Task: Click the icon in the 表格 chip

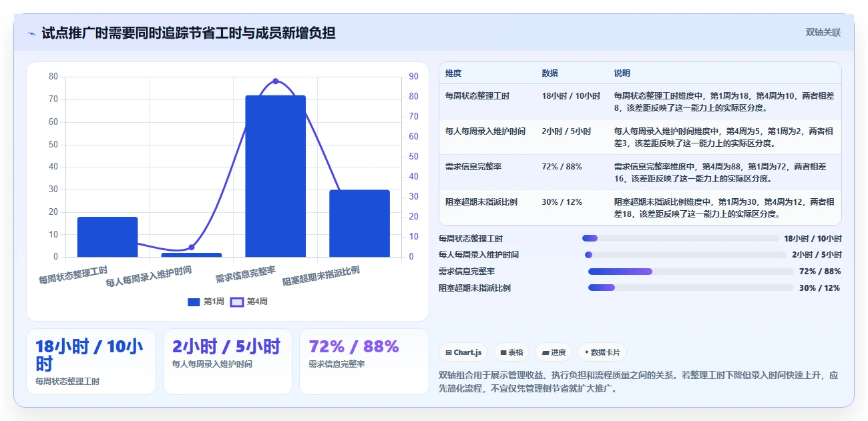Action: 503,352
